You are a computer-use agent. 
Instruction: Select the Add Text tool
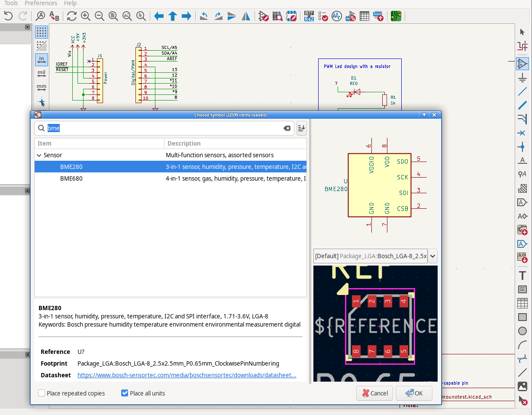point(522,276)
